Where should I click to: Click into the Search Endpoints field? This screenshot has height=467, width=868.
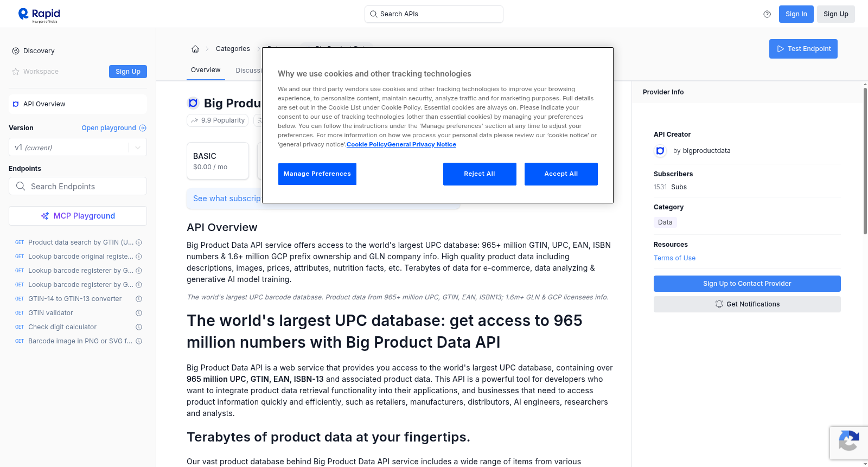(x=78, y=186)
